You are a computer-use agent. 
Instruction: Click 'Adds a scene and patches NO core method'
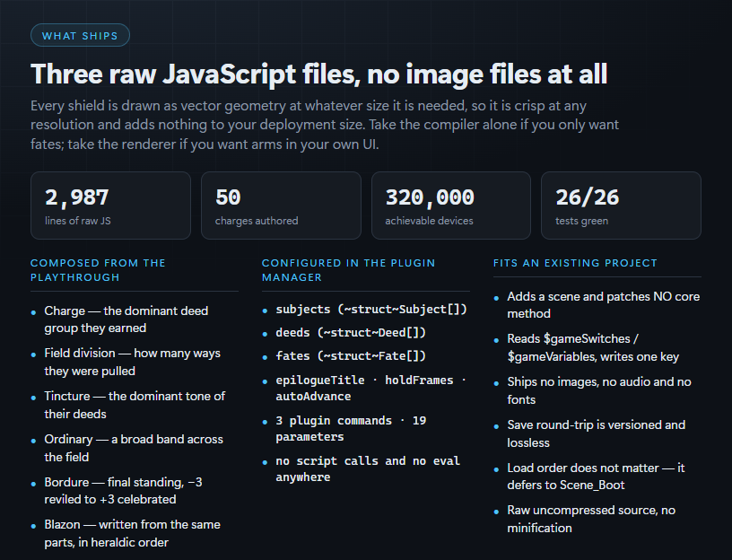click(603, 305)
